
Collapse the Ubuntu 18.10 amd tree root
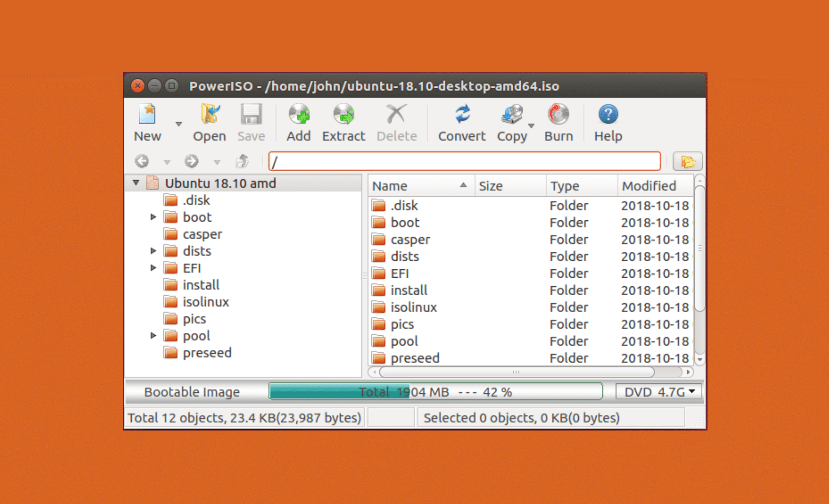click(x=136, y=183)
